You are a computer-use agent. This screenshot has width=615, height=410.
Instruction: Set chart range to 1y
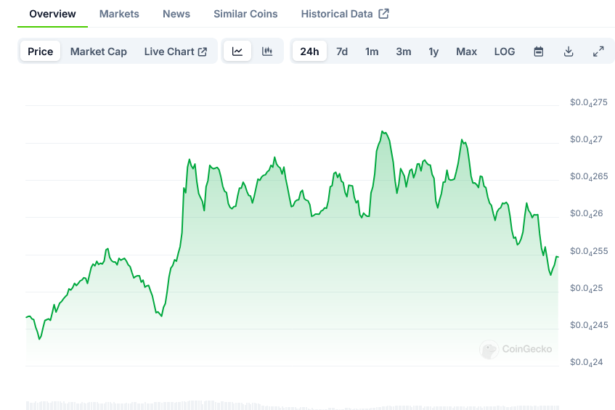click(x=433, y=52)
